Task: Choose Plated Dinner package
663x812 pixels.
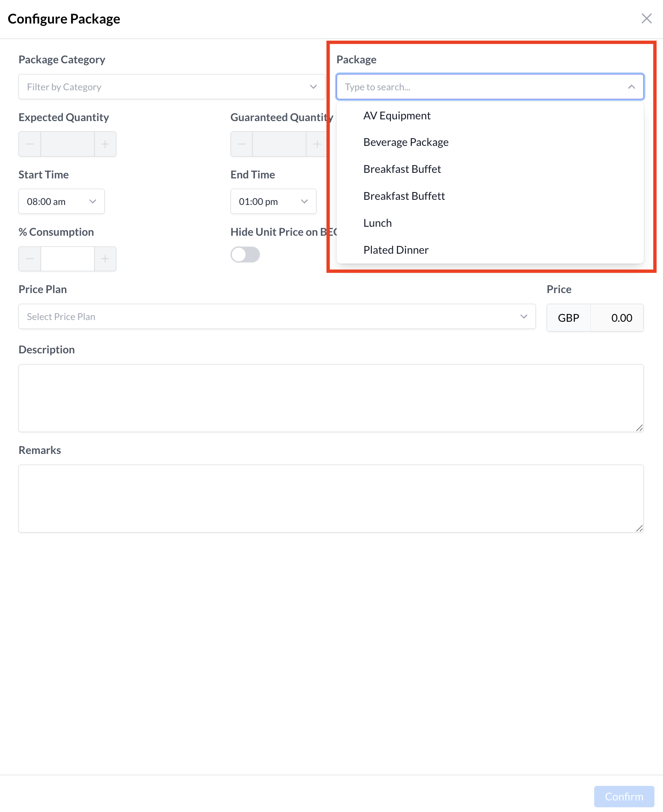Action: pyautogui.click(x=396, y=250)
